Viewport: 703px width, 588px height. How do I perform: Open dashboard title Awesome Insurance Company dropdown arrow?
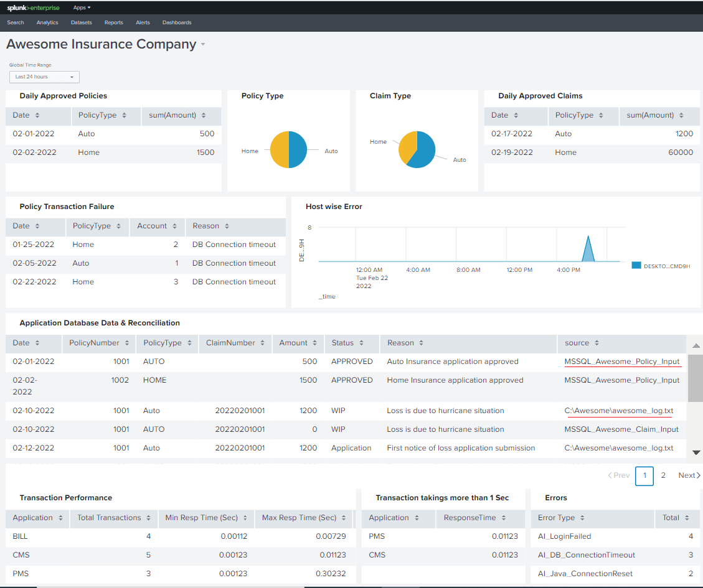click(202, 45)
